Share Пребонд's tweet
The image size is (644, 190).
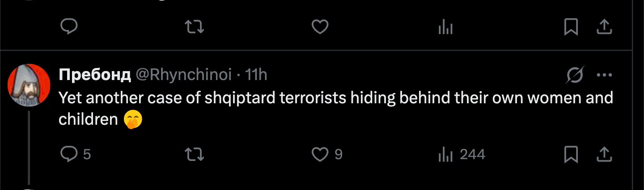pos(605,154)
